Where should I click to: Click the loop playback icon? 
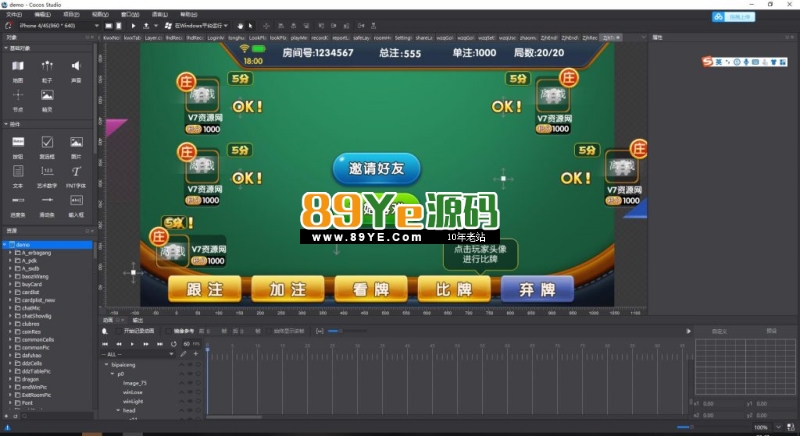pyautogui.click(x=173, y=344)
